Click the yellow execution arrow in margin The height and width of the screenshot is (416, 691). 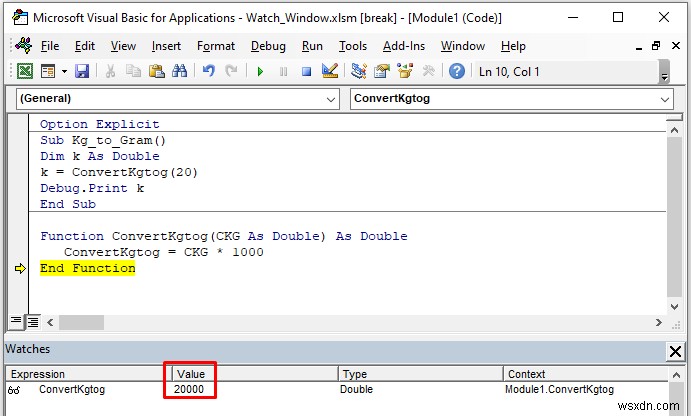pyautogui.click(x=20, y=268)
